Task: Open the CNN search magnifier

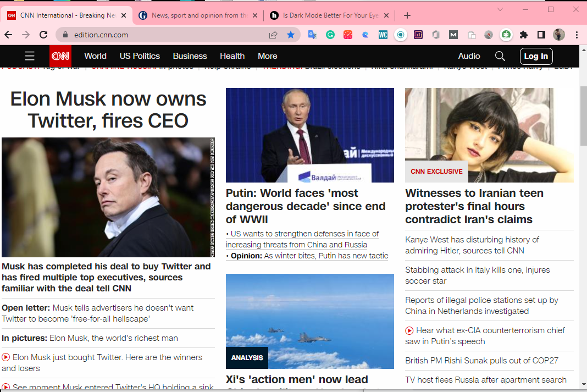Action: tap(500, 56)
